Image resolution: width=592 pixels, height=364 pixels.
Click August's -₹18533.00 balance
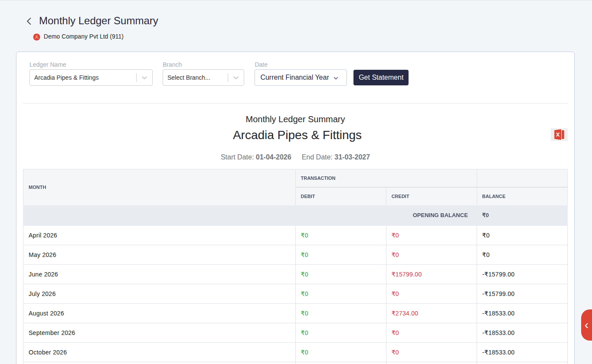point(498,313)
